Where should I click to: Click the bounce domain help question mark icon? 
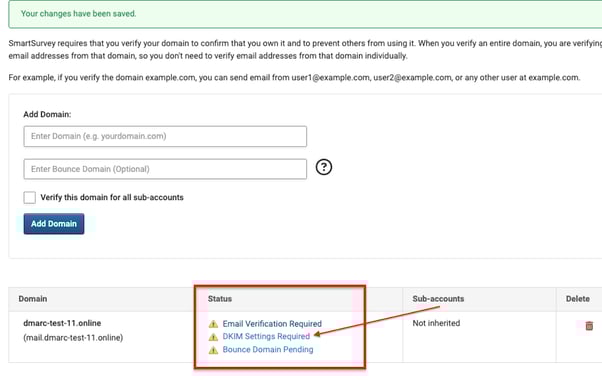pyautogui.click(x=324, y=167)
